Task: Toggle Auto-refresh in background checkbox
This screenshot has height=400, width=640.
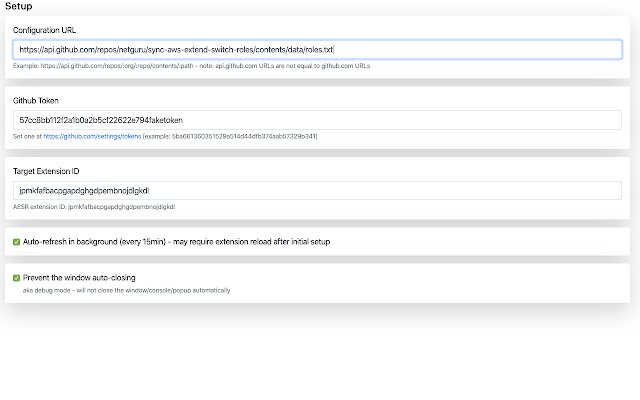Action: click(x=16, y=242)
